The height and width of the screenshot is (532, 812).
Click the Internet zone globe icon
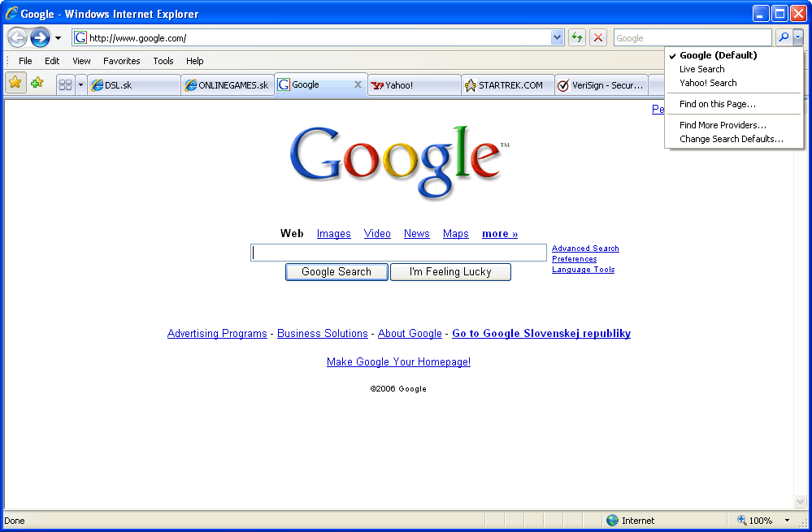pyautogui.click(x=613, y=520)
